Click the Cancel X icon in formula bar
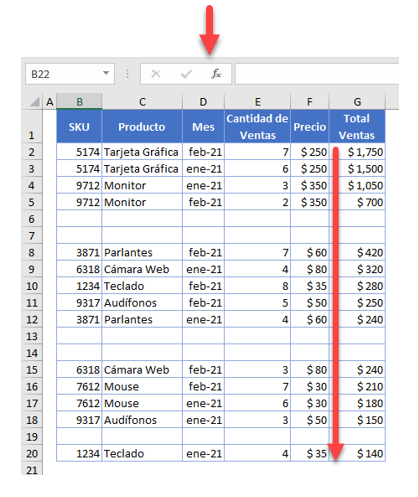This screenshot has width=418, height=497. [x=156, y=74]
